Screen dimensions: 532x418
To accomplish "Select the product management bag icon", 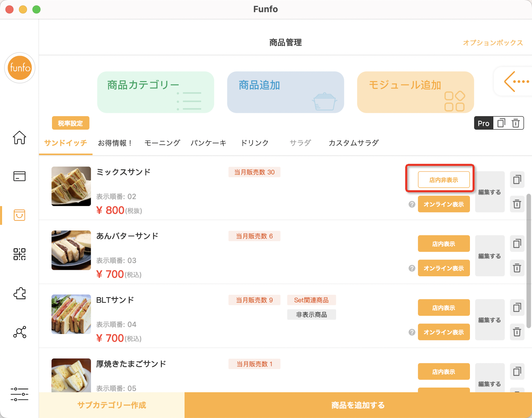I will point(19,215).
